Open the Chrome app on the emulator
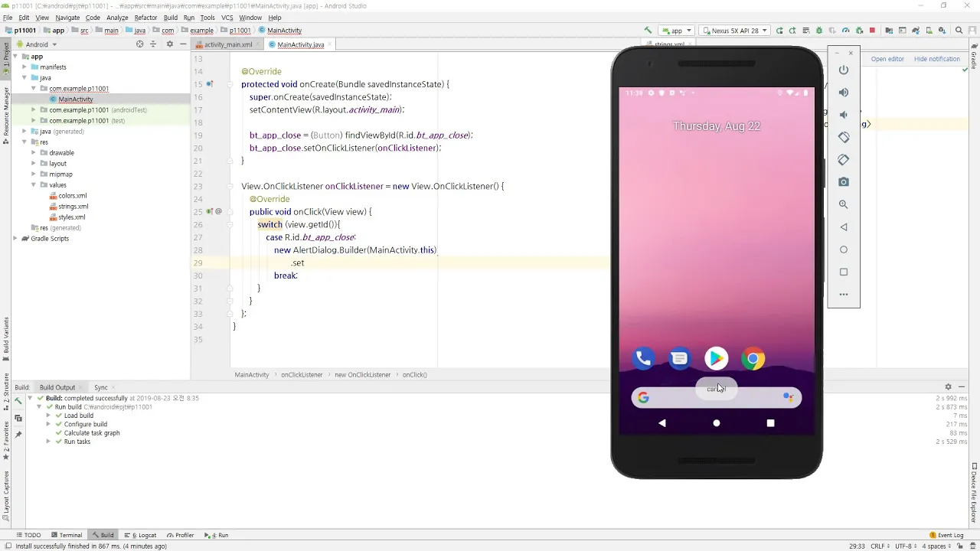This screenshot has width=980, height=551. tap(753, 358)
